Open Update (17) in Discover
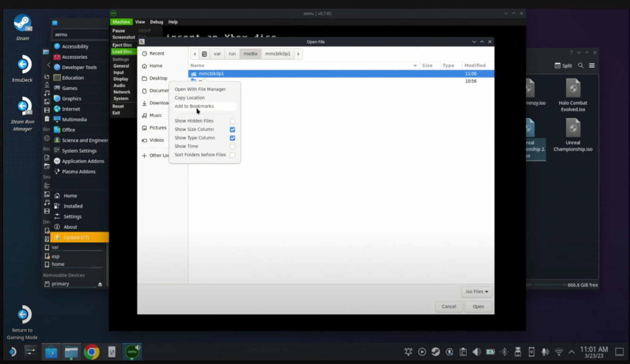630x364 pixels. coord(79,237)
